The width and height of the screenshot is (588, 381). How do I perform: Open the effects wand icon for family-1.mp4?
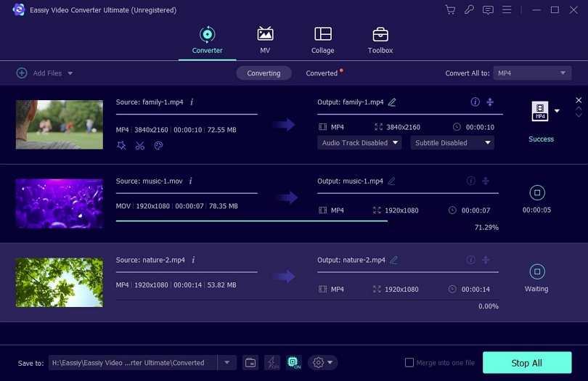(x=121, y=146)
